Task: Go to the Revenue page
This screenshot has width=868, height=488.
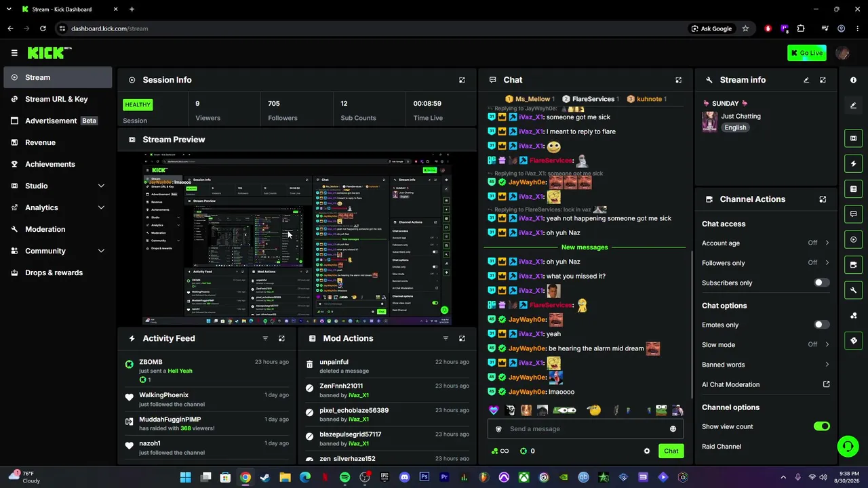Action: coord(58,142)
